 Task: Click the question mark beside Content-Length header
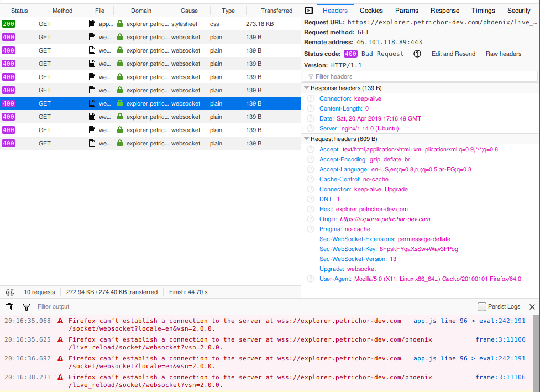click(x=310, y=108)
